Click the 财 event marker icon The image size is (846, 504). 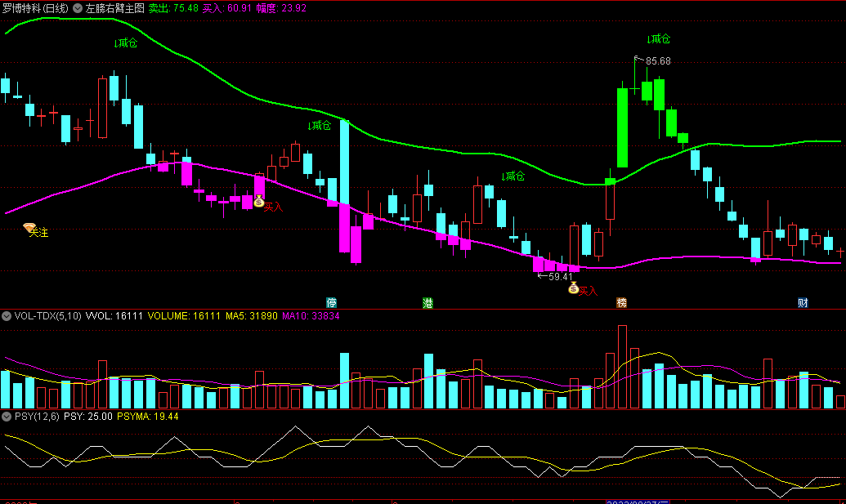[x=803, y=303]
